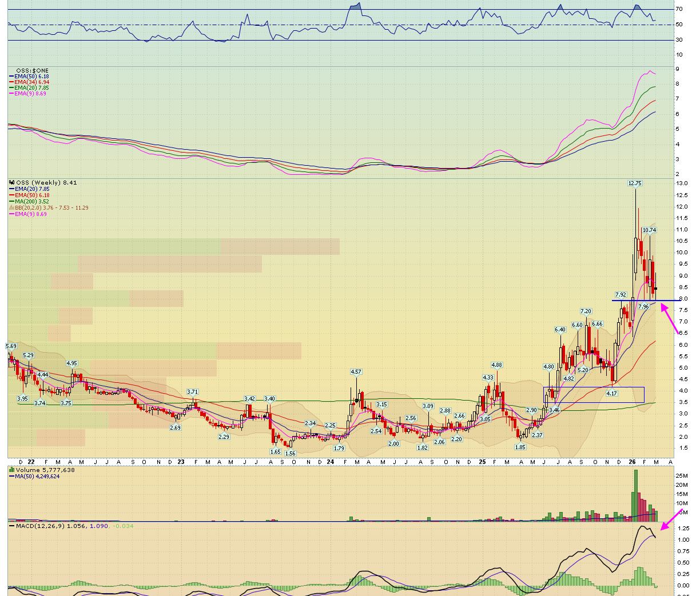Click the 3.71 price label

193,392
